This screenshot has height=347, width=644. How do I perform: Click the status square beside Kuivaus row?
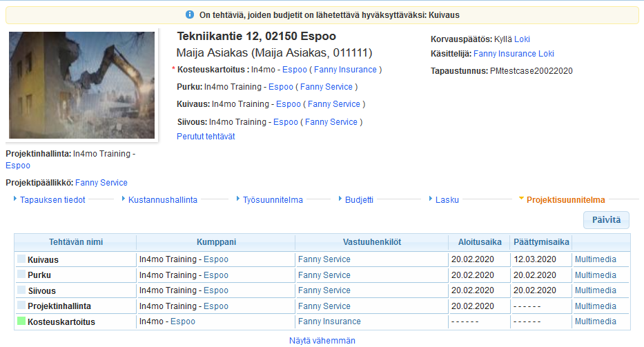[21, 259]
